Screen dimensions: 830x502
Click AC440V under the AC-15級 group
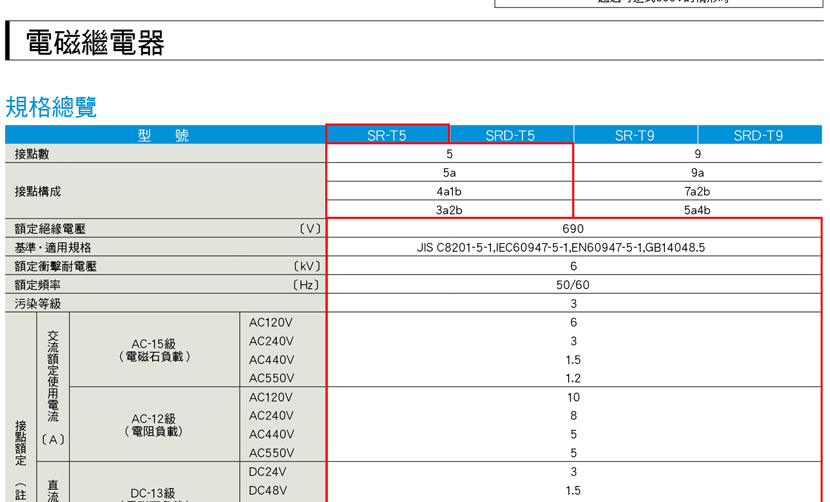(271, 360)
